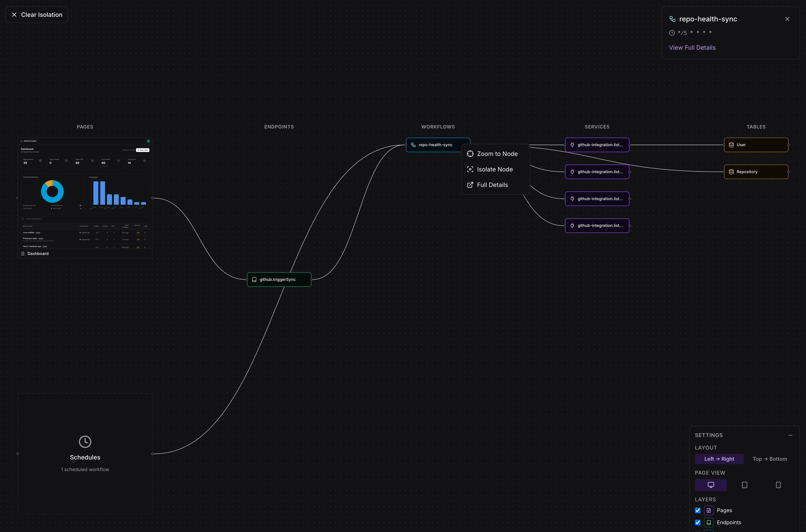Select the mobile phone page view icon
The image size is (806, 532).
[x=778, y=485]
